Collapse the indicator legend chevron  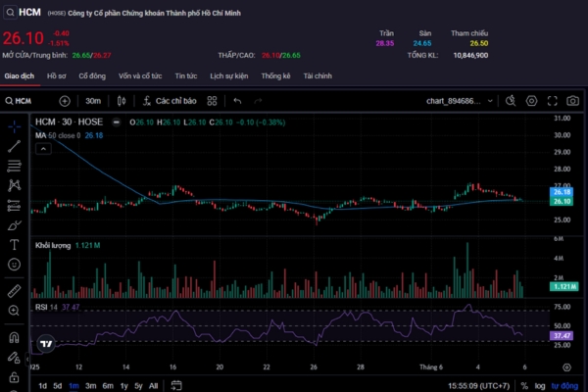tap(43, 149)
